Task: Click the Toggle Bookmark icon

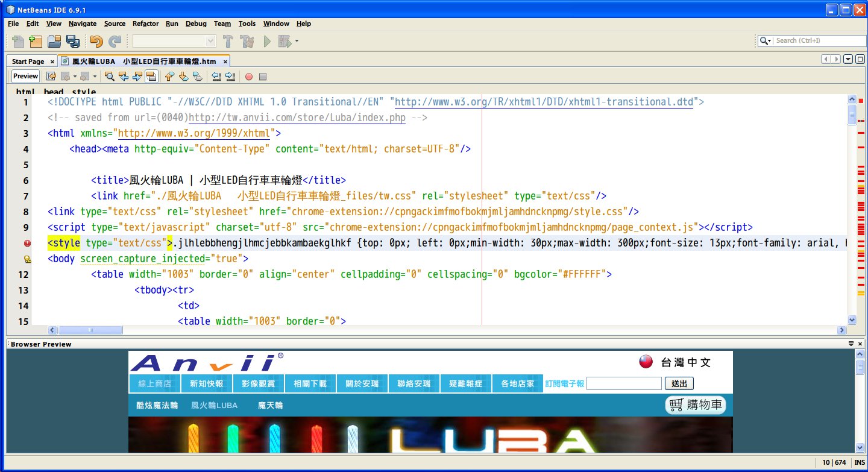Action: click(x=197, y=77)
